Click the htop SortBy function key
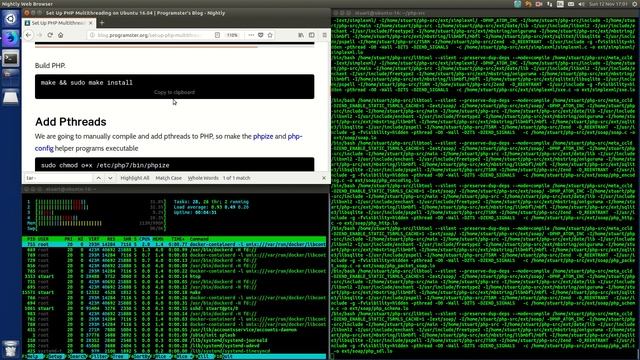This screenshot has width=640, height=360. tap(141, 356)
